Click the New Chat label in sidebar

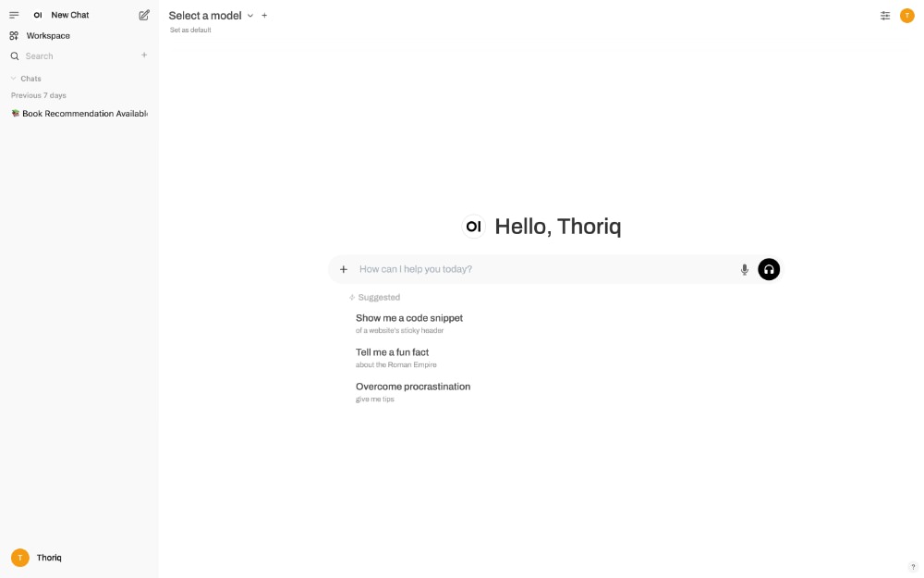click(70, 16)
